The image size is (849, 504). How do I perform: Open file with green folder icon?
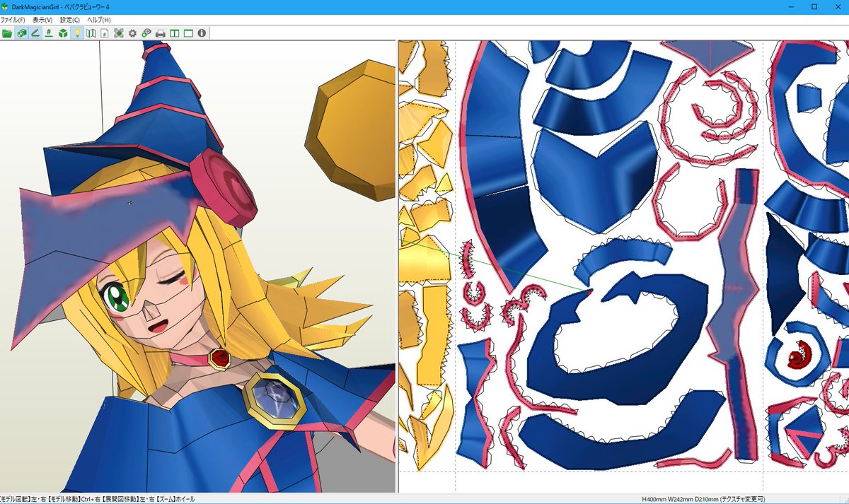[7, 33]
